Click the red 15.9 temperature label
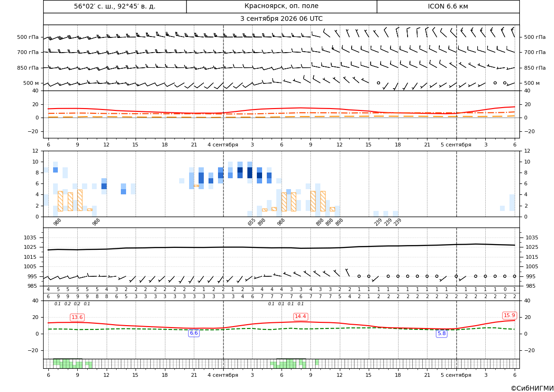 click(x=509, y=315)
